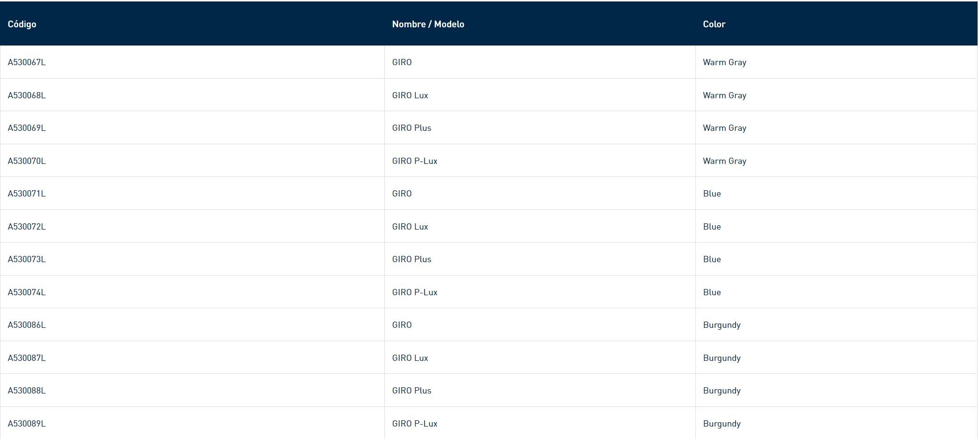
Task: Select product code A530071L
Action: point(27,194)
